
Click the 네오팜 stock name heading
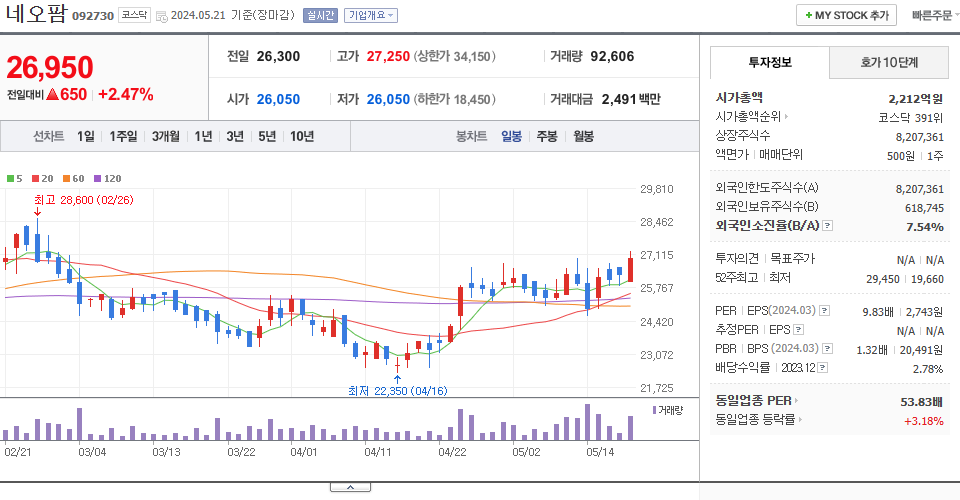[x=36, y=14]
